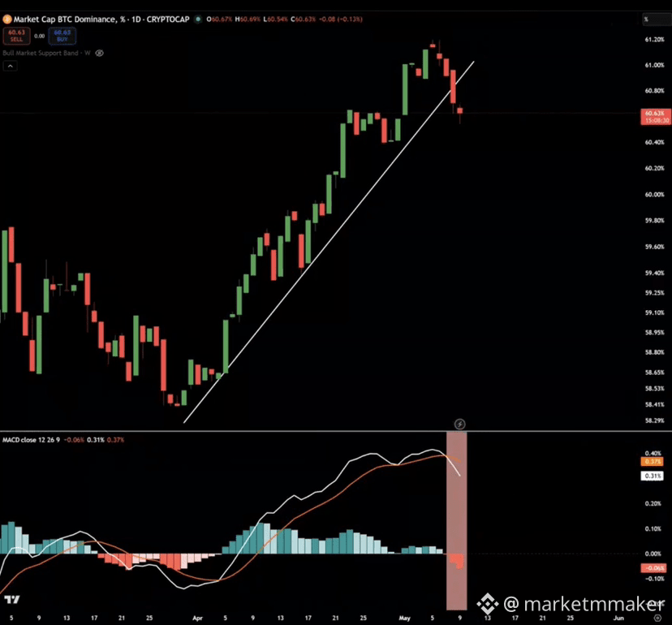Open chart settings gear on time axis
This screenshot has width=672, height=625.
point(657,618)
